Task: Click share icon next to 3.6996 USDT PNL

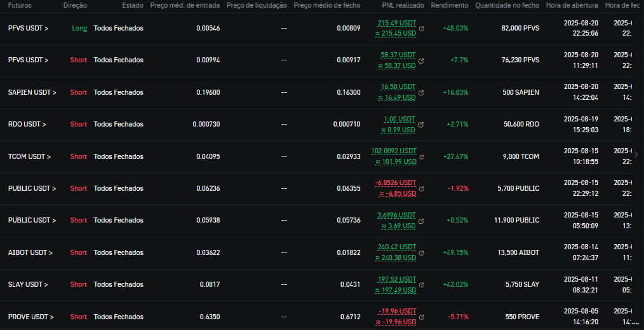Action: tap(422, 221)
